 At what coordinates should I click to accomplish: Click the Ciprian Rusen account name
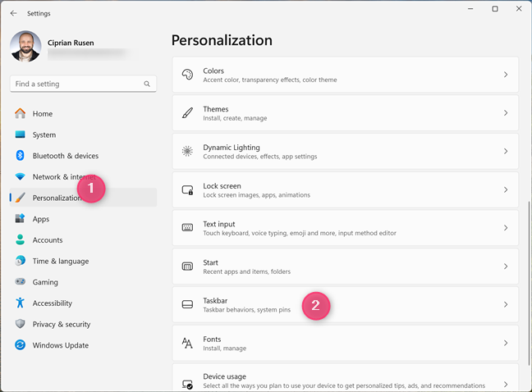[x=71, y=43]
